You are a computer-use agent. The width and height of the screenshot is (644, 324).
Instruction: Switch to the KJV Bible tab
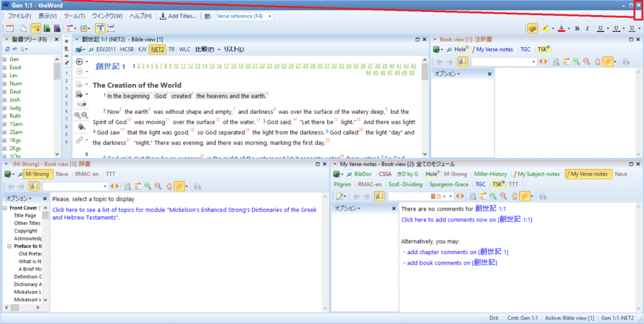[142, 49]
